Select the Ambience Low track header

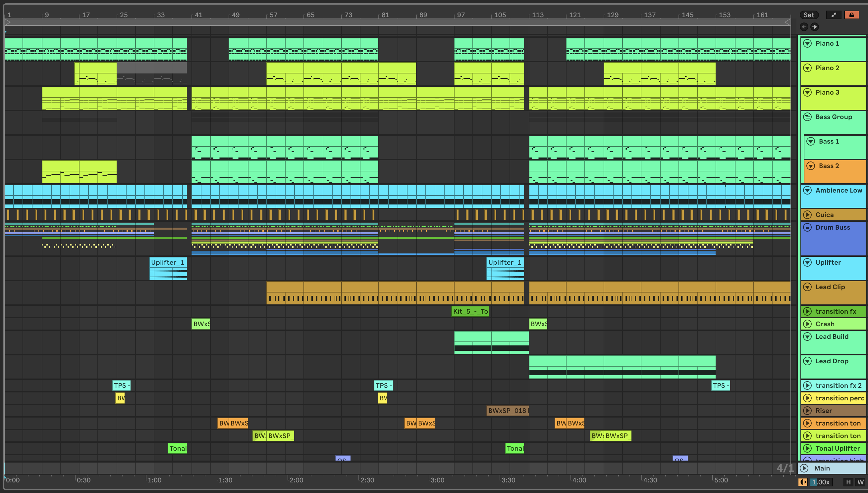coord(839,190)
